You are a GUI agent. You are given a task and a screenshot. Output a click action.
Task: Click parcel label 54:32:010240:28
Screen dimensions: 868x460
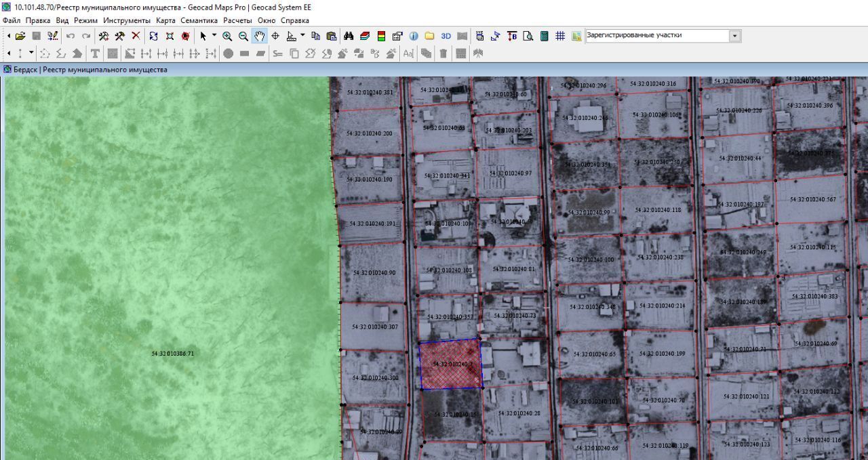coord(519,413)
